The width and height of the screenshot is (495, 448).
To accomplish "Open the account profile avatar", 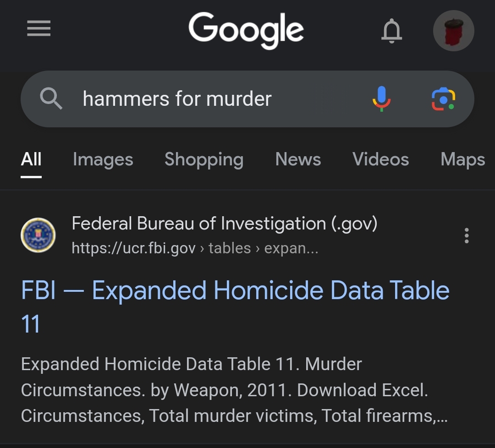I will tap(453, 31).
